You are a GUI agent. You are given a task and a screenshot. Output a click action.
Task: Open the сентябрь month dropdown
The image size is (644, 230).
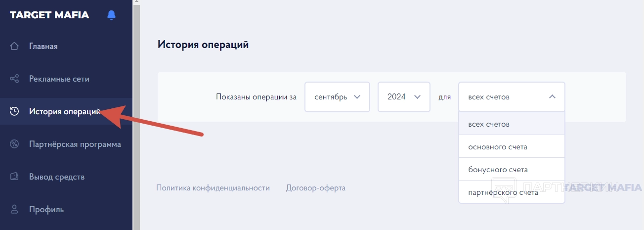tap(337, 97)
